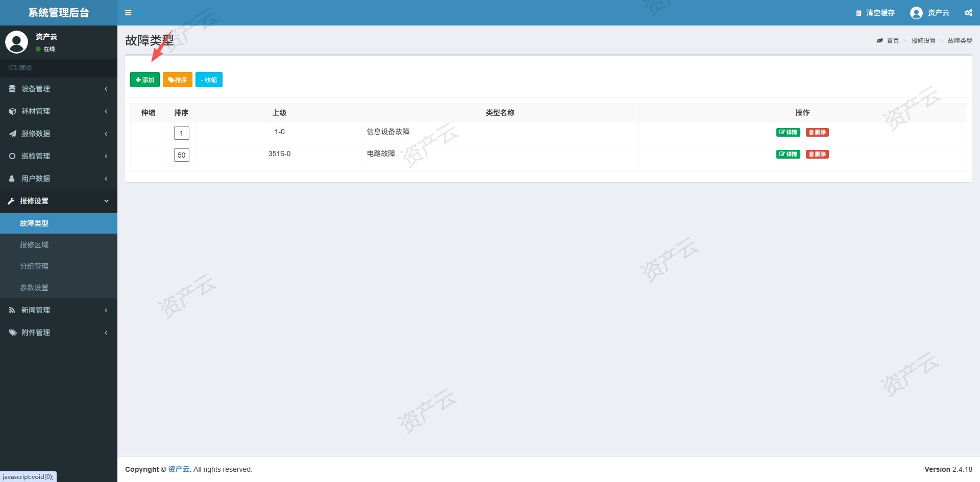Open 详情 for 电路故障 row

[x=788, y=154]
